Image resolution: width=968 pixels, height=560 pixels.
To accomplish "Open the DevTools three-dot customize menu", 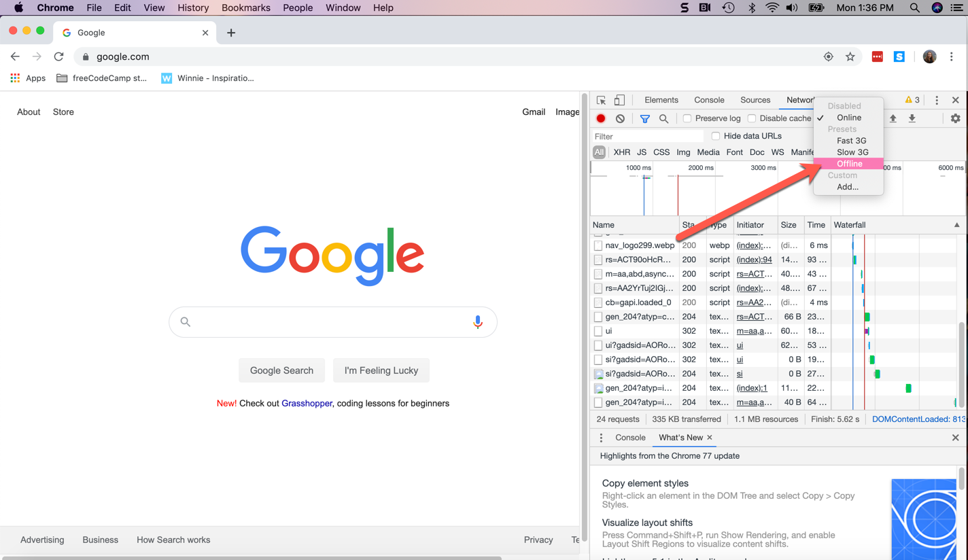I will [x=936, y=101].
